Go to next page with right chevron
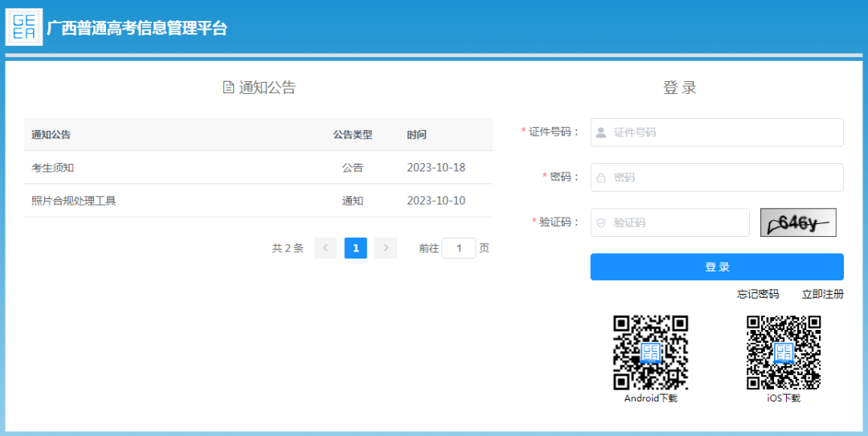 [386, 248]
